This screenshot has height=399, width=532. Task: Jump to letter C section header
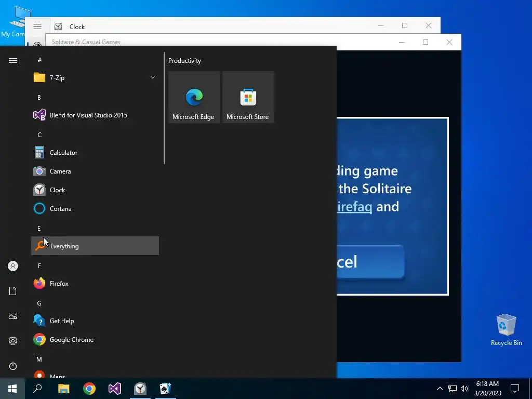(x=39, y=135)
